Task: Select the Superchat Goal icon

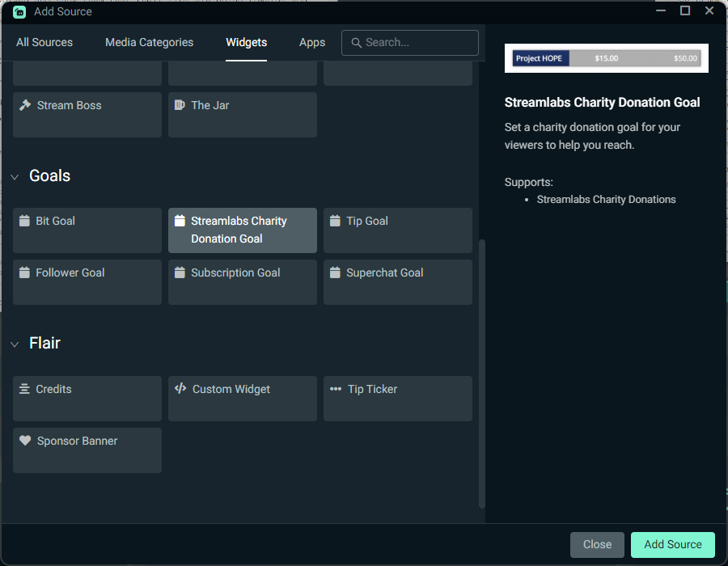Action: (336, 272)
